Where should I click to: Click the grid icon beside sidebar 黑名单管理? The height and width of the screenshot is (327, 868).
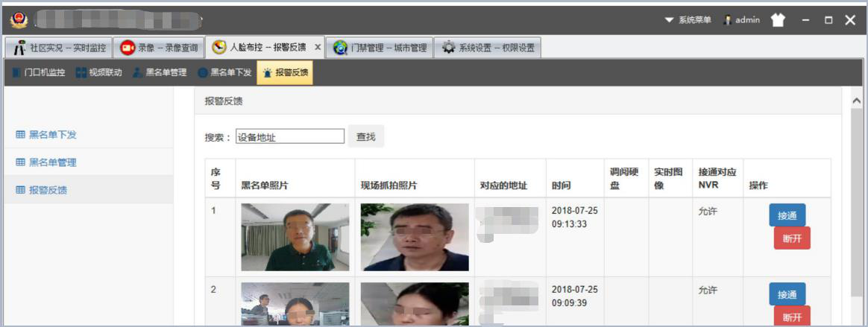click(x=20, y=162)
